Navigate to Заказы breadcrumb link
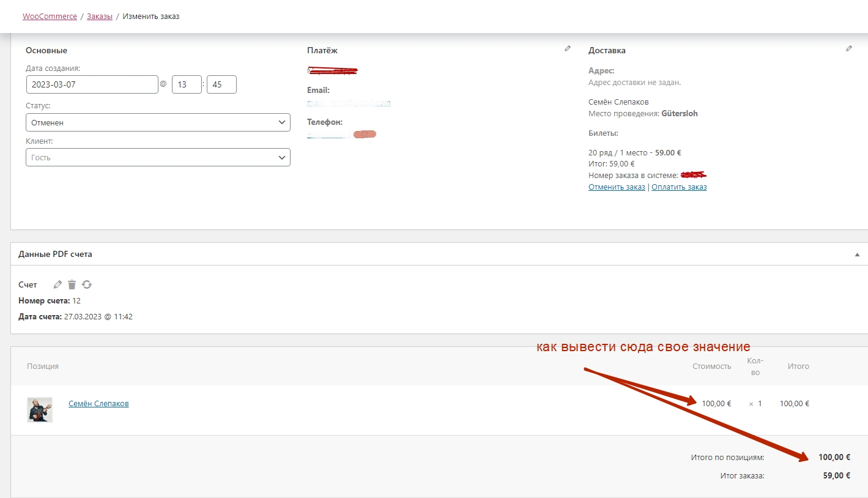 [x=100, y=17]
